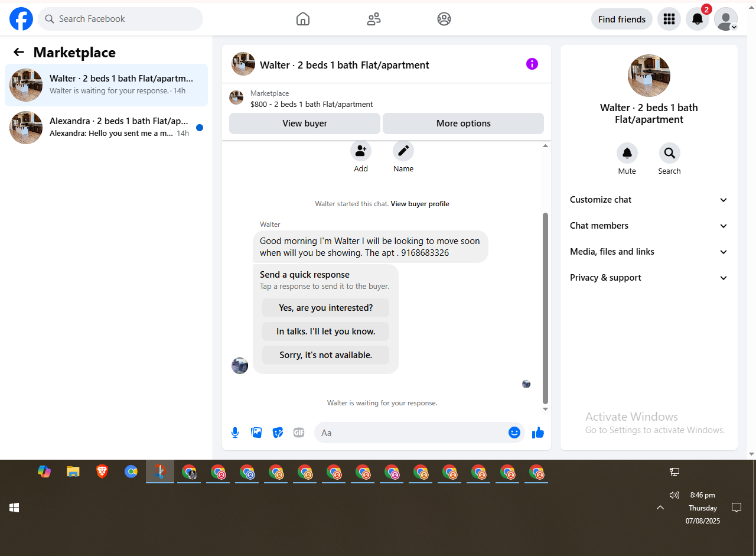Expand the Customize chat section
The image size is (756, 556).
[x=649, y=200]
